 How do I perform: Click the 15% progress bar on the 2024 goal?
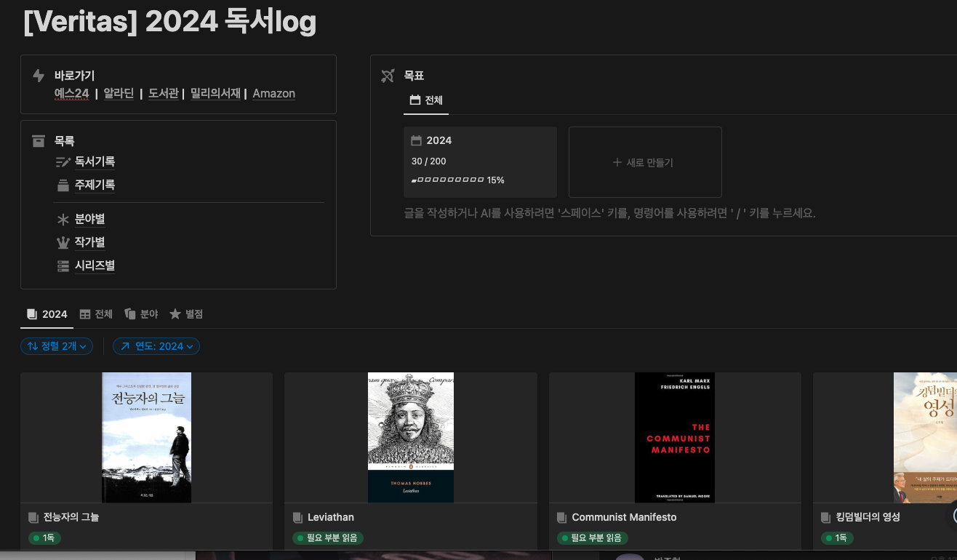click(x=458, y=180)
